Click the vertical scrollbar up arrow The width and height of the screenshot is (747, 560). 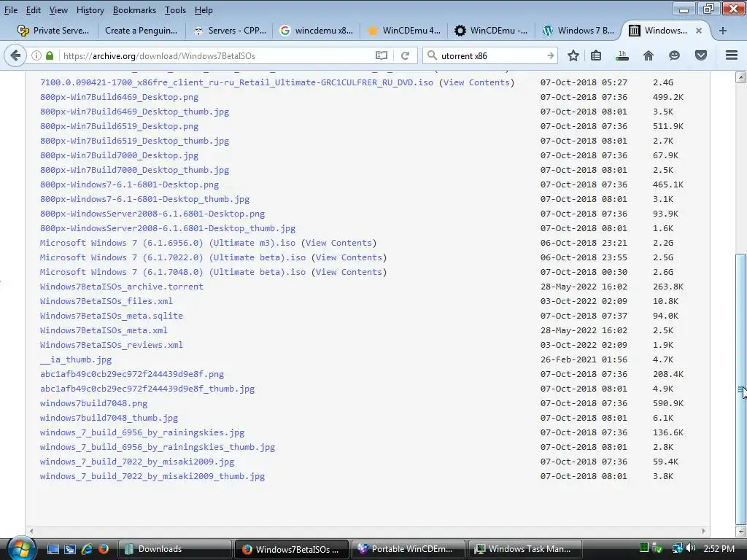[x=740, y=77]
